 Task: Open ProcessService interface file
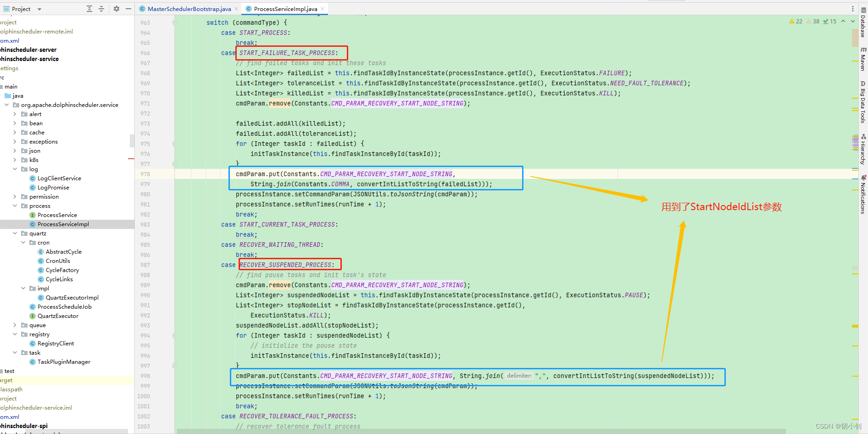click(x=57, y=215)
